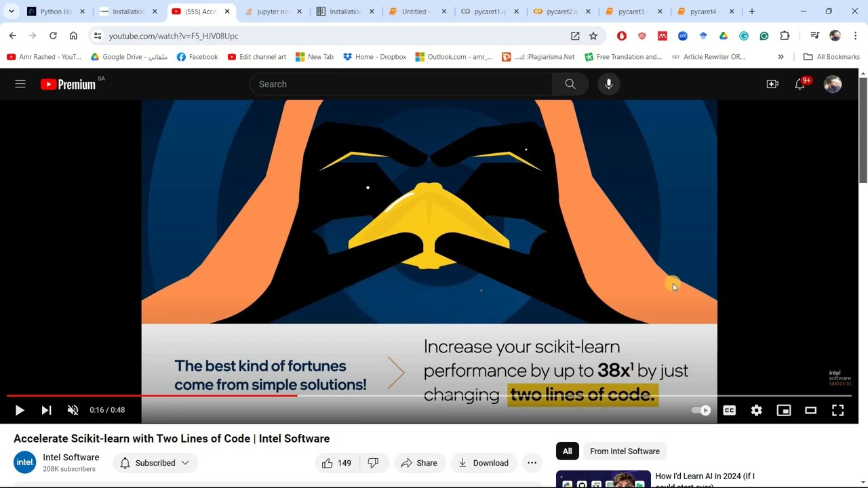Toggle theater mode

(810, 410)
